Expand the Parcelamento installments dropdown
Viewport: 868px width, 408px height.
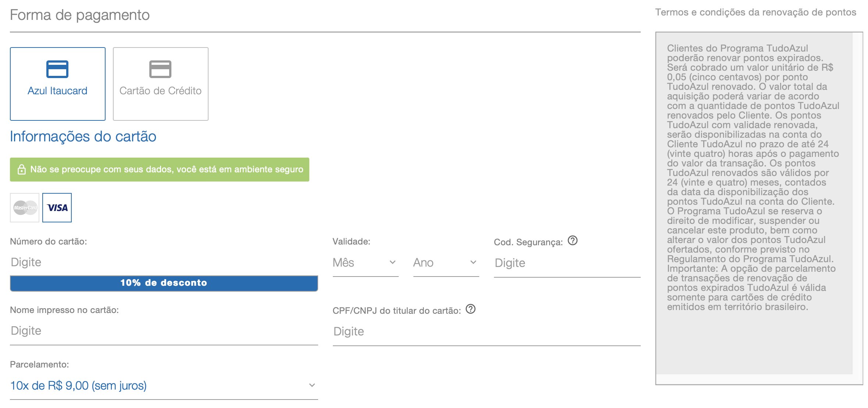164,386
